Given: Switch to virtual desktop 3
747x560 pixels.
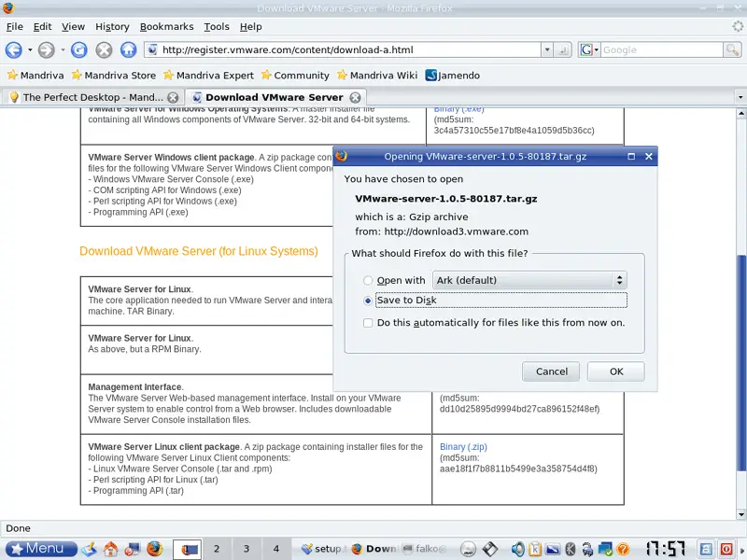Looking at the screenshot, I should [247, 549].
